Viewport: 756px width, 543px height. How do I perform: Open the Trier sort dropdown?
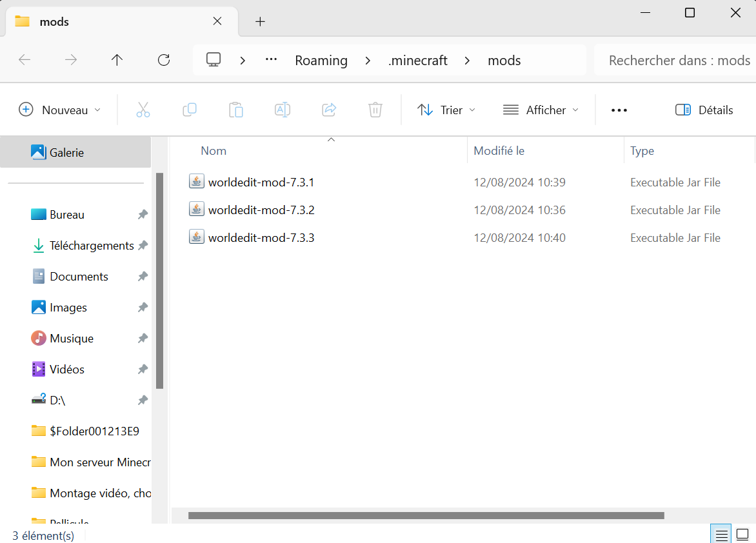click(x=446, y=110)
